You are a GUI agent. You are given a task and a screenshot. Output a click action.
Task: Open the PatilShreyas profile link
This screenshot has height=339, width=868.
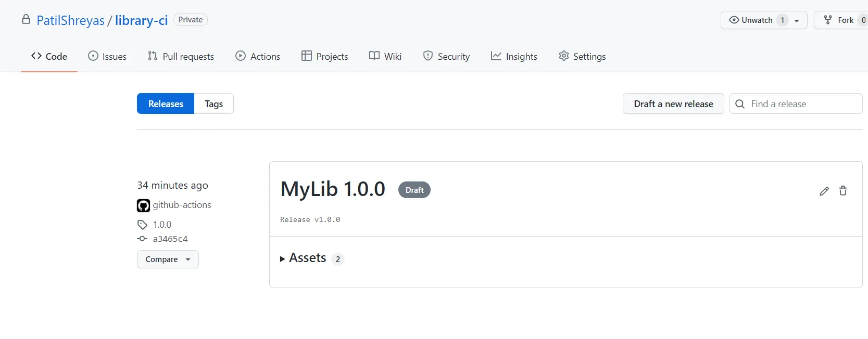pyautogui.click(x=70, y=20)
